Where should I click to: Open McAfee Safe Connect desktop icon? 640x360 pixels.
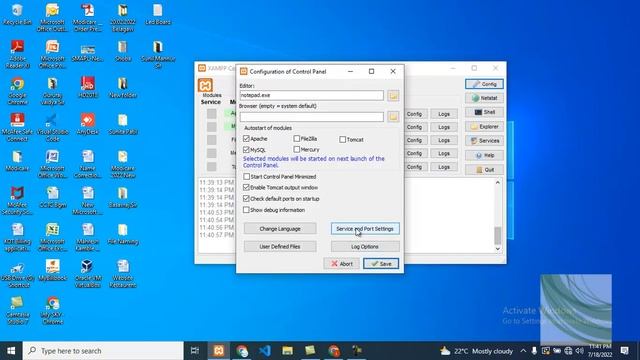click(17, 127)
